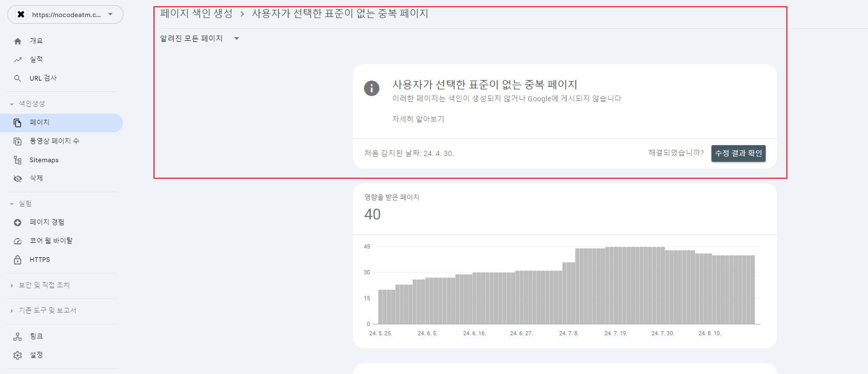Open the 링크 label in sidebar
This screenshot has width=868, height=374.
(36, 337)
